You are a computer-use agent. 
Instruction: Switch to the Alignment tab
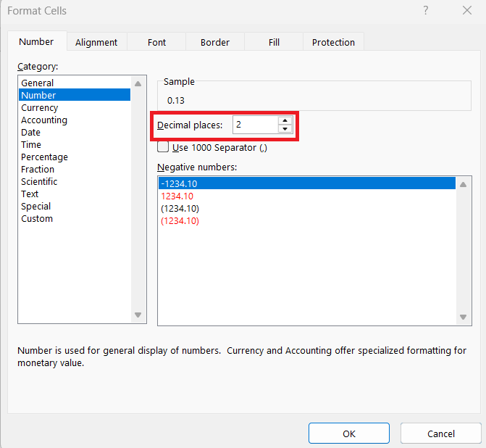[96, 42]
